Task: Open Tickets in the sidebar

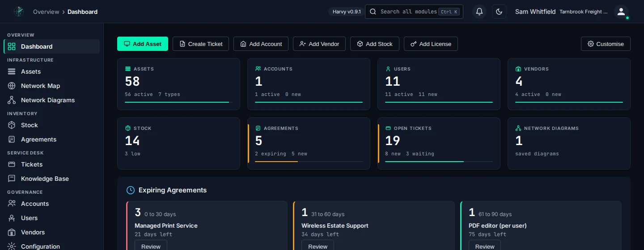Action: 51,164
